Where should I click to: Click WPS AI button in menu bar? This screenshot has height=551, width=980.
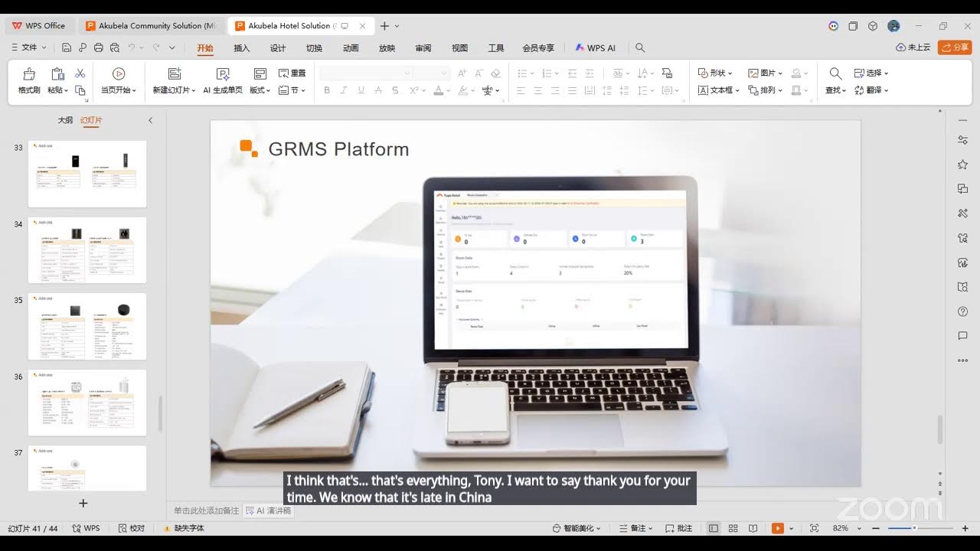coord(595,47)
